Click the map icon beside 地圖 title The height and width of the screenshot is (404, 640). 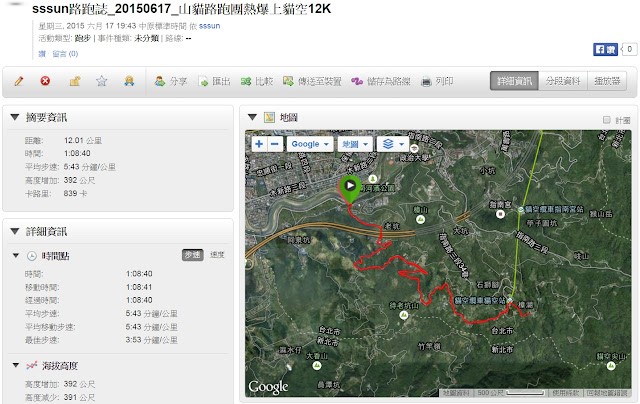point(269,118)
